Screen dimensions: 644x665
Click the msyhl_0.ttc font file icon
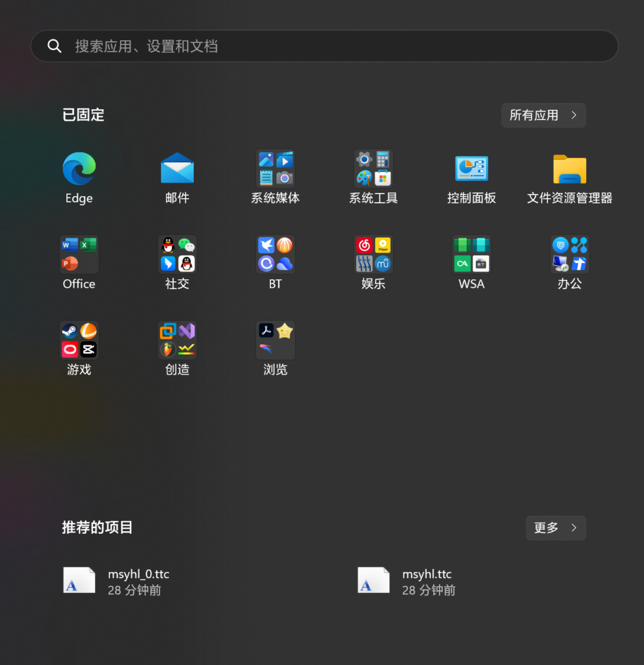[x=79, y=580]
